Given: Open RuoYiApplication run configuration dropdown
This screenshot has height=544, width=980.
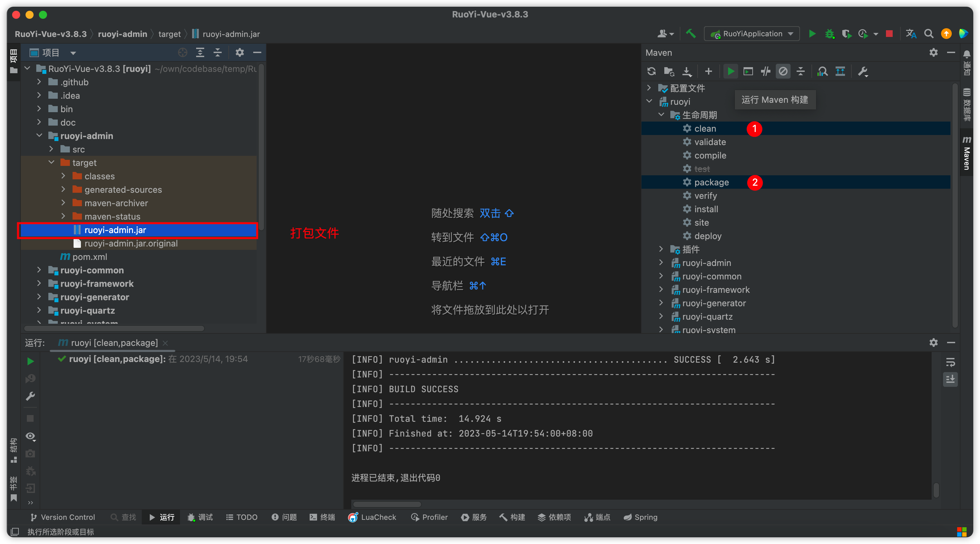Looking at the screenshot, I should [x=752, y=34].
